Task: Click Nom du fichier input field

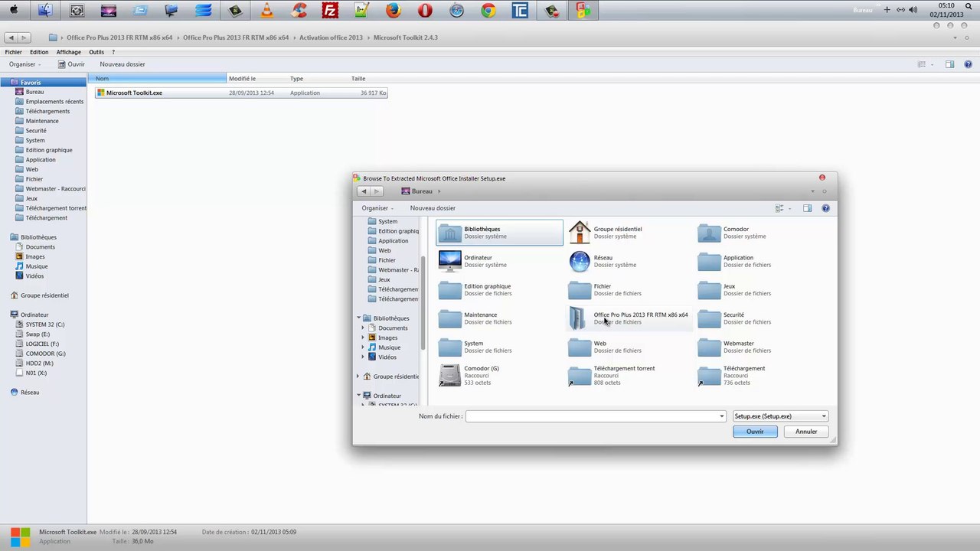Action: click(592, 416)
